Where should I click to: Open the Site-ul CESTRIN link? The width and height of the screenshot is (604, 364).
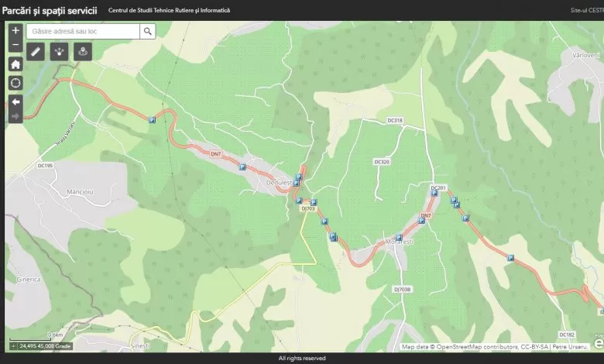tap(587, 10)
